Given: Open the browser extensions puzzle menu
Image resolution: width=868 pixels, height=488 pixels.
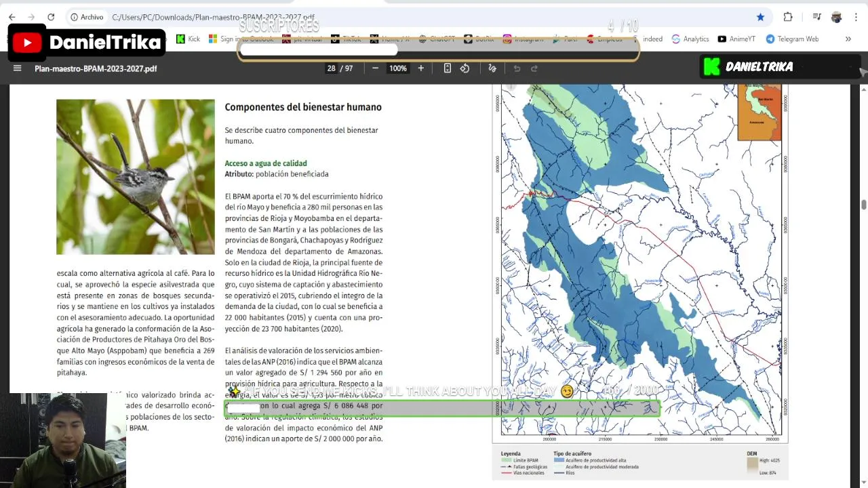Looking at the screenshot, I should [x=788, y=17].
